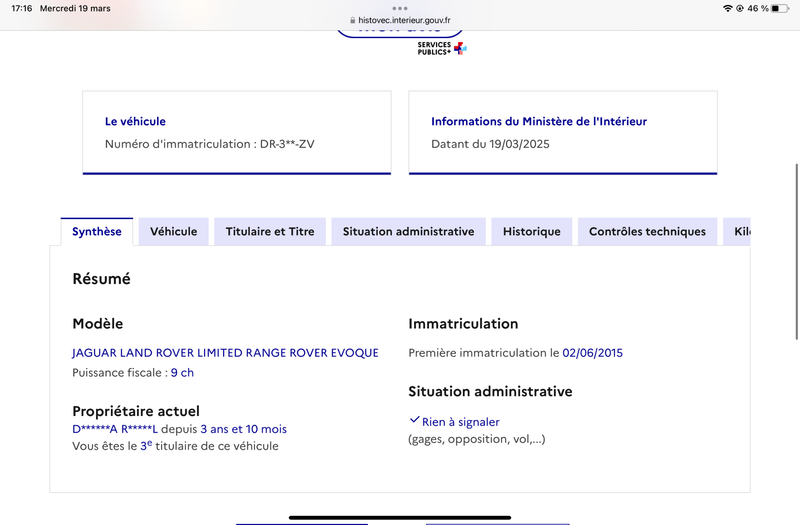The width and height of the screenshot is (800, 525).
Task: Click the 9 ch fiscal power value
Action: 182,373
